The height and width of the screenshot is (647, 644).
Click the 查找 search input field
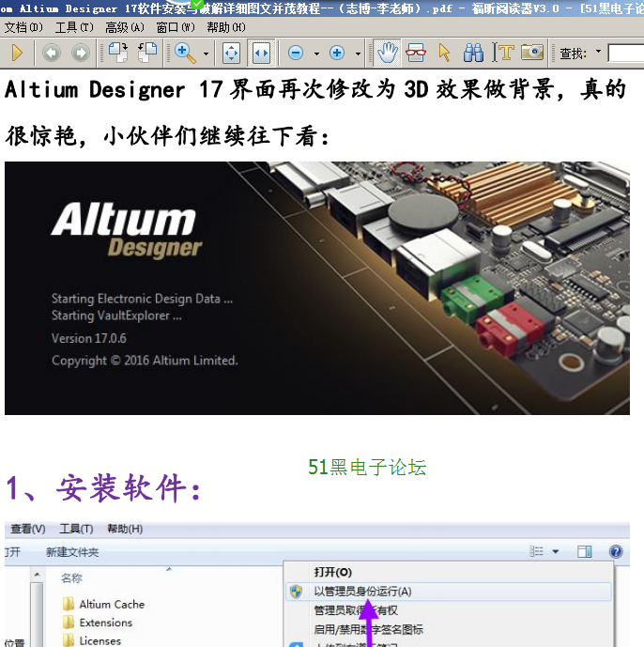626,54
